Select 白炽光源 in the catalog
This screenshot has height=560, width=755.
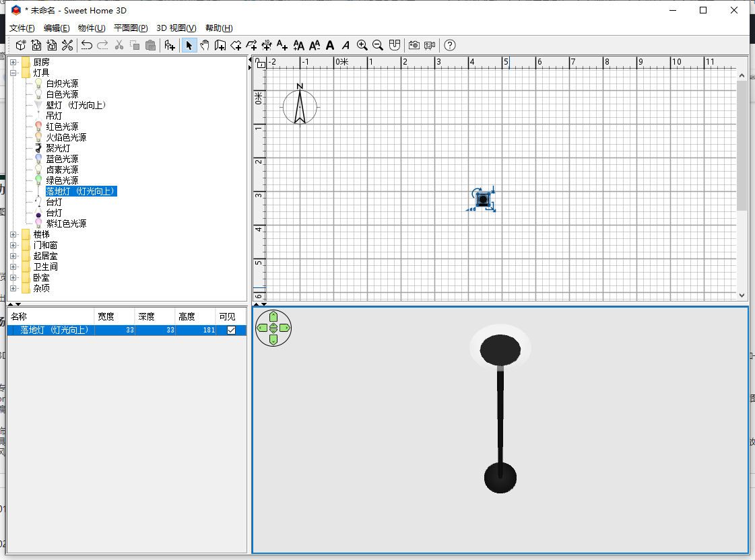(62, 83)
